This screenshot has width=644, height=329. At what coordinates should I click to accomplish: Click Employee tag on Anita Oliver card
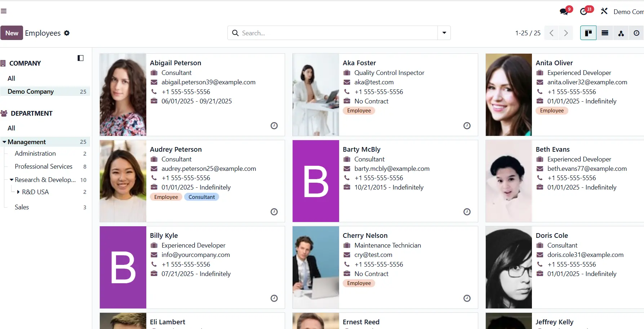pos(552,111)
